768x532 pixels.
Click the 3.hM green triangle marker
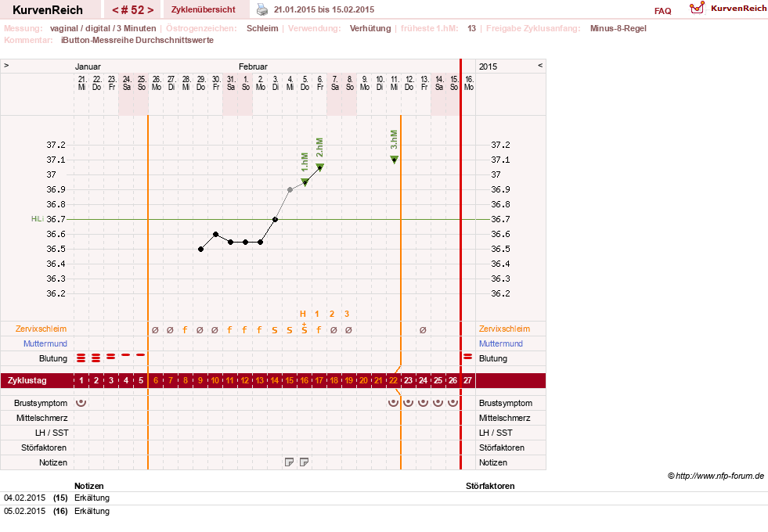(395, 160)
